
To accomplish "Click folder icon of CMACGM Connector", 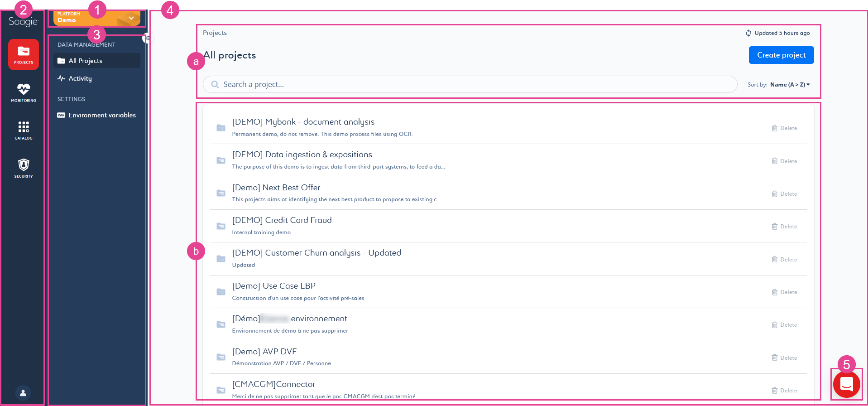I will click(x=221, y=390).
